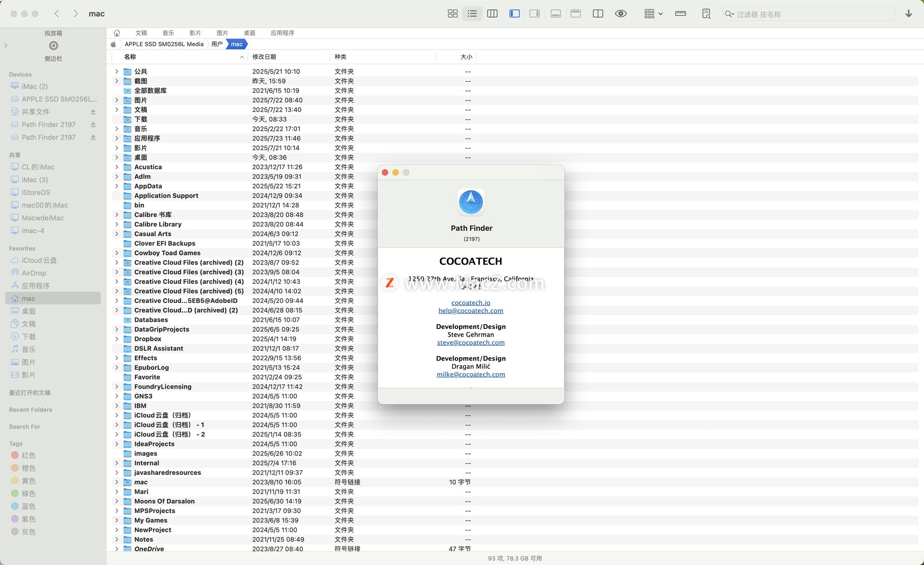
Task: Open filter options magnifier dropdown
Action: [729, 14]
